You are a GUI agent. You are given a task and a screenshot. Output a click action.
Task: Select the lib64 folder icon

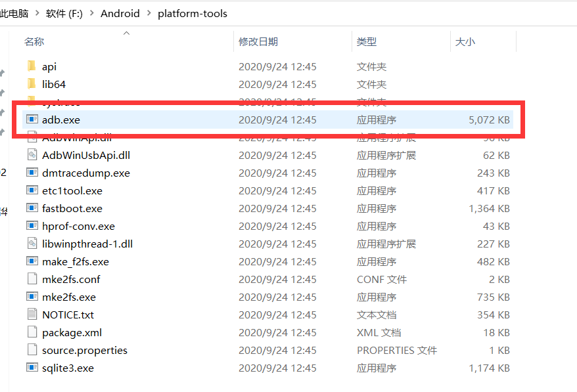(x=32, y=84)
